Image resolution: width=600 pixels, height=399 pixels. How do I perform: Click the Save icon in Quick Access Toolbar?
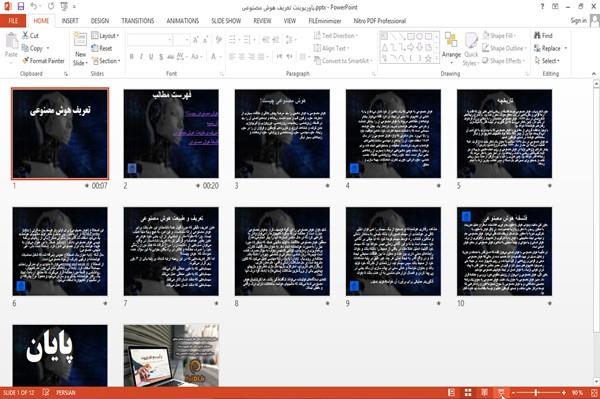point(21,7)
